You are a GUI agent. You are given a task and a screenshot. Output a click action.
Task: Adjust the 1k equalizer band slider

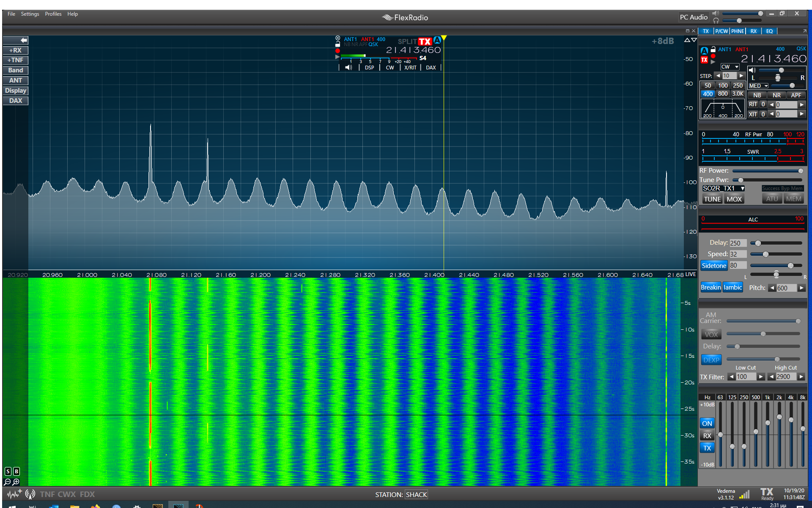(x=768, y=434)
